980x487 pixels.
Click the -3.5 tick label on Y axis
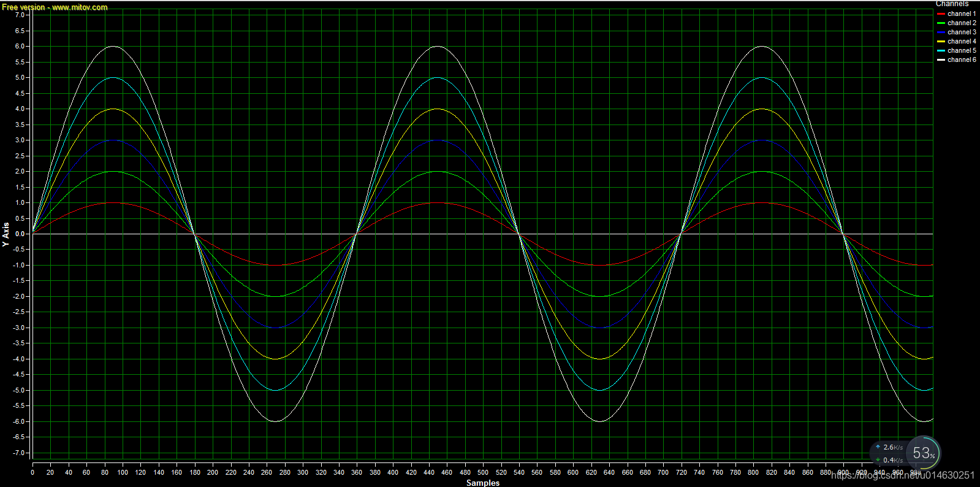point(18,343)
